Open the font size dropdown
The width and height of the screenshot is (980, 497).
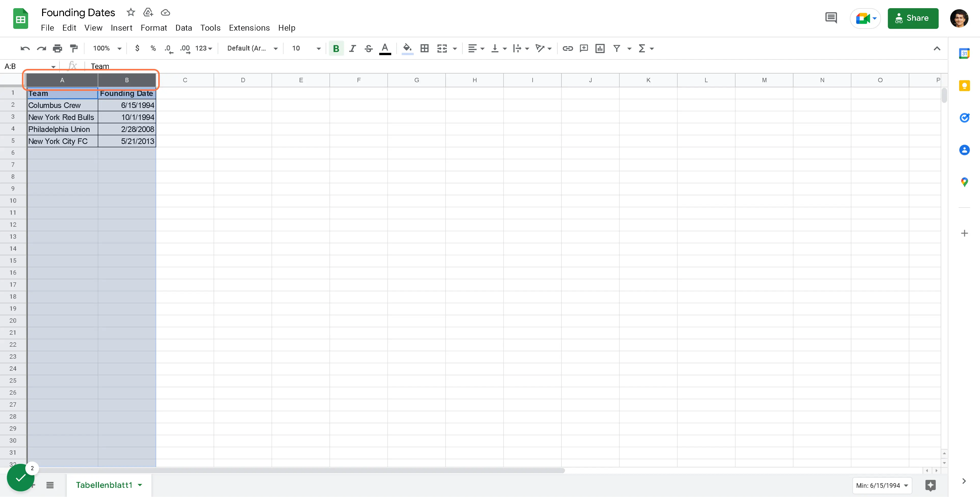[306, 48]
